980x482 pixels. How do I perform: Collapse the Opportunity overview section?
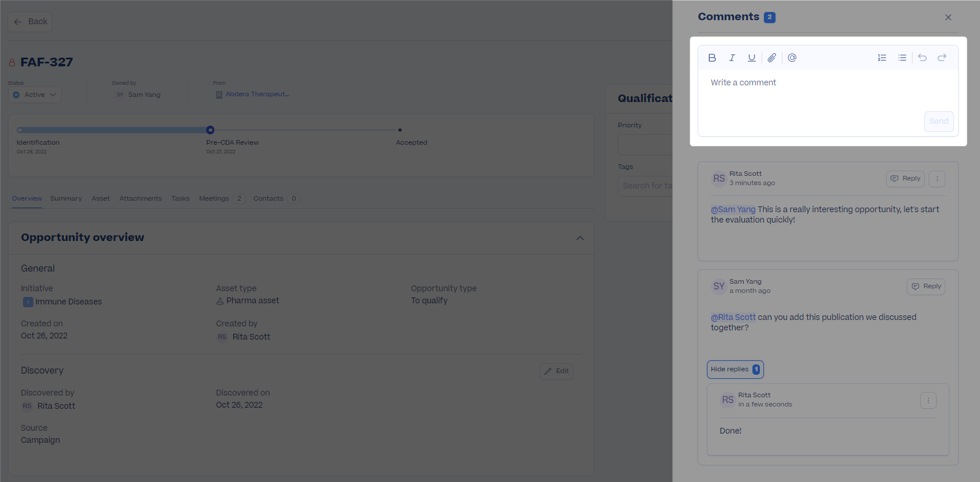580,238
